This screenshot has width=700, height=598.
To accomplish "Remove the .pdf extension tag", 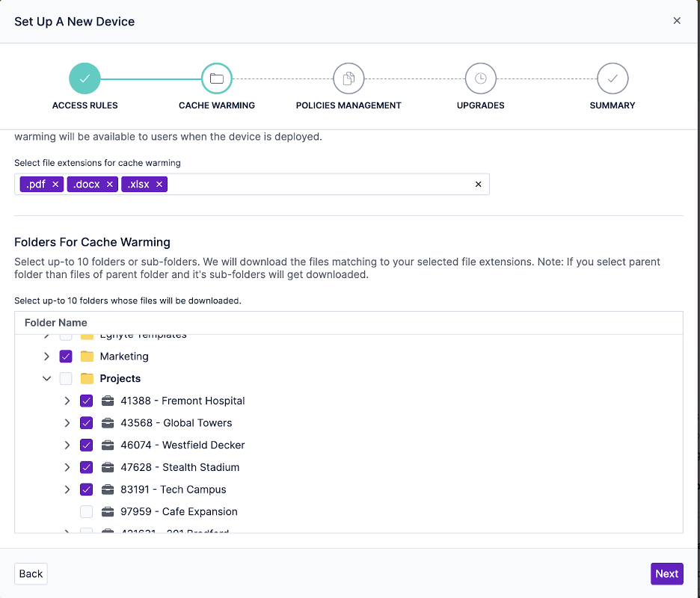I will [55, 185].
